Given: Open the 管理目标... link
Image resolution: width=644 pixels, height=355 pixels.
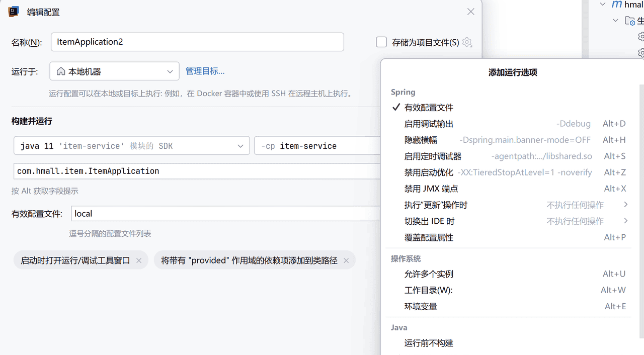Looking at the screenshot, I should point(205,71).
